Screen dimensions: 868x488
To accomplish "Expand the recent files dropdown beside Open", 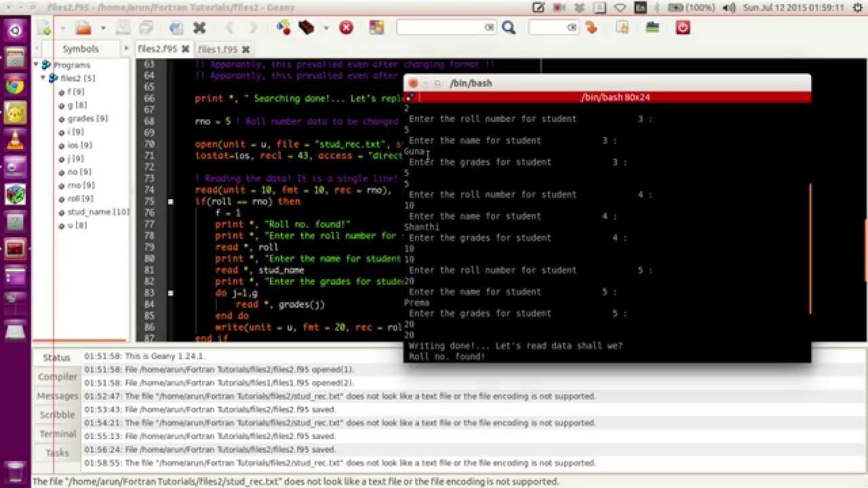I will click(103, 28).
